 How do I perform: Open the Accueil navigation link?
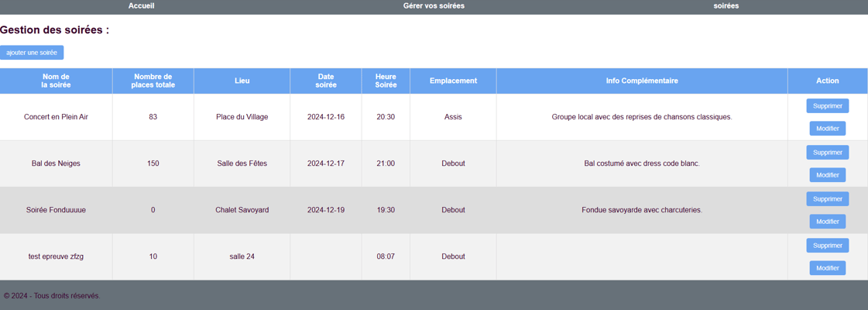point(141,5)
